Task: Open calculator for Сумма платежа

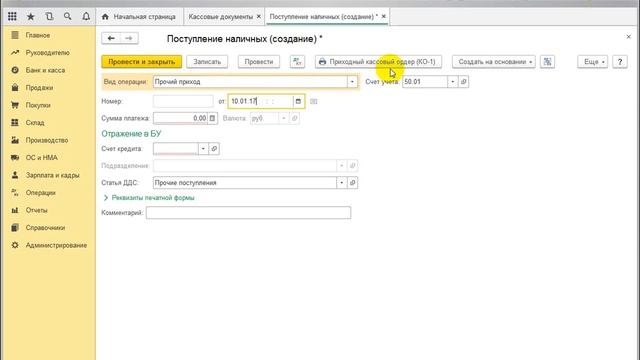Action: tap(212, 118)
